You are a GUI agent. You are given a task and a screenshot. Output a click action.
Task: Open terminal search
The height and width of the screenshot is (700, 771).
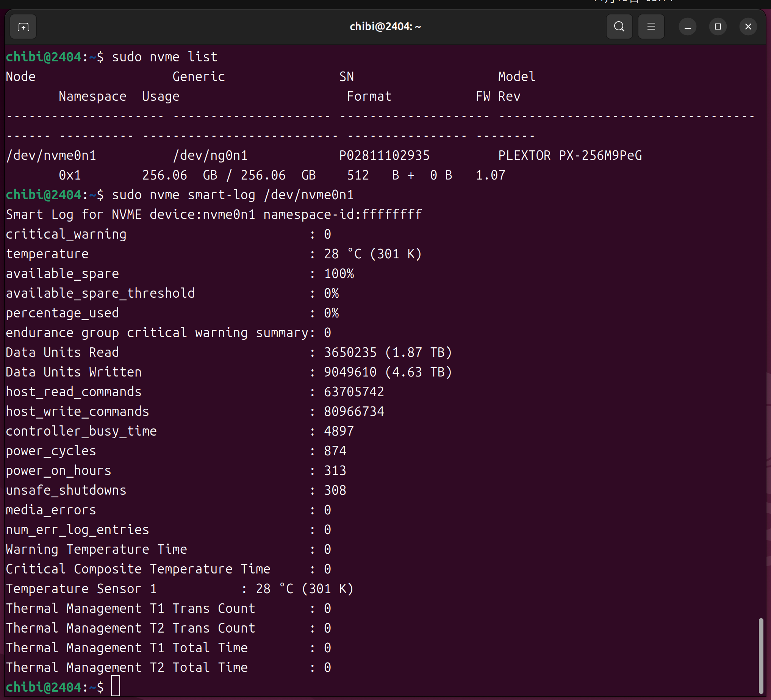pos(619,27)
